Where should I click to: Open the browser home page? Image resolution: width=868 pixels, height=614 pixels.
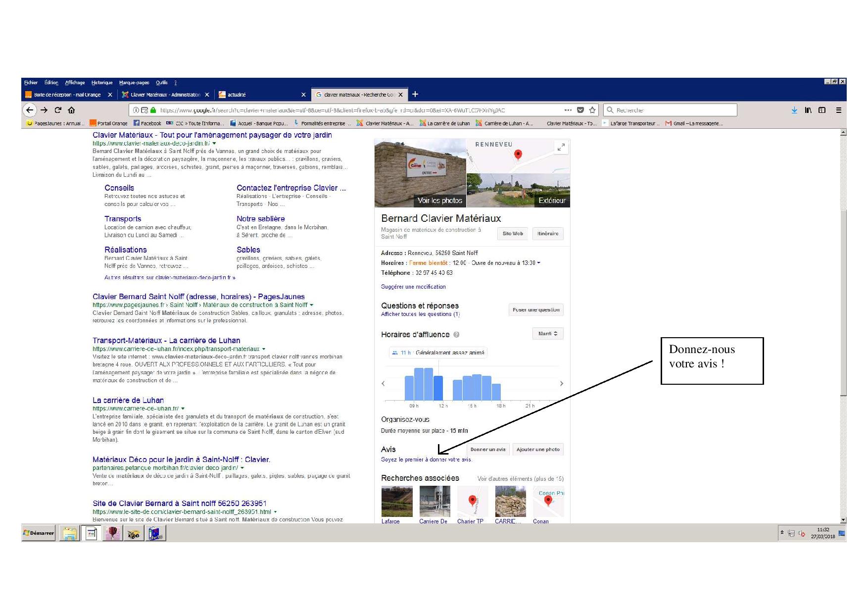click(x=71, y=110)
